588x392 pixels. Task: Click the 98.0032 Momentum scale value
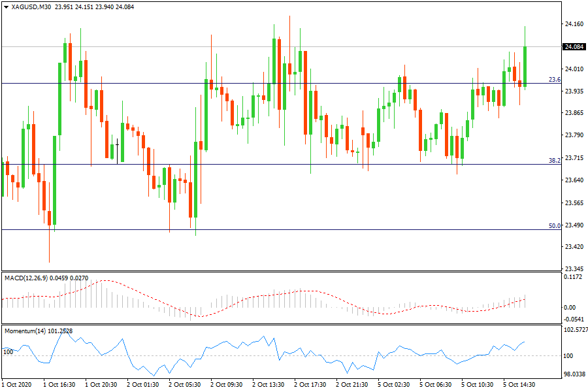tap(575, 374)
